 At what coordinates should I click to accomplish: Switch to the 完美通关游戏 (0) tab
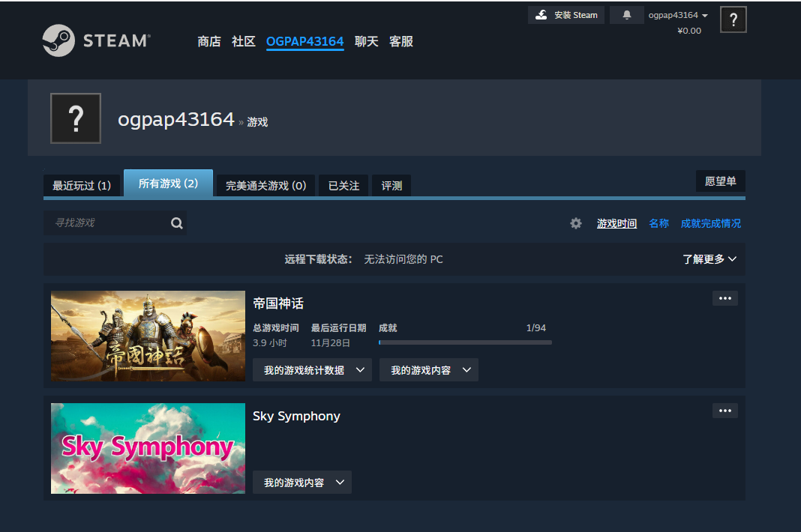tap(265, 185)
